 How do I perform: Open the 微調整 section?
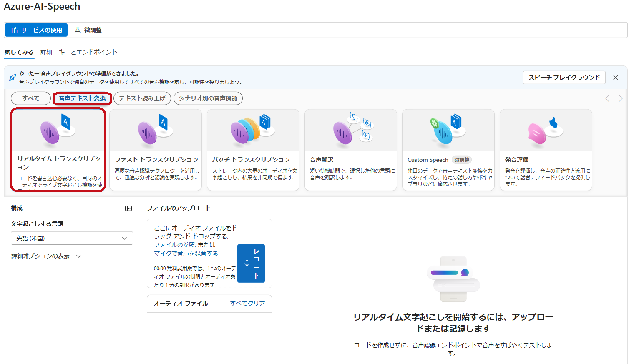click(x=88, y=30)
